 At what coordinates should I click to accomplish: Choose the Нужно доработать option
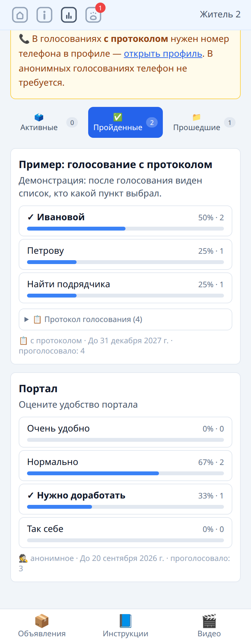[x=126, y=499]
